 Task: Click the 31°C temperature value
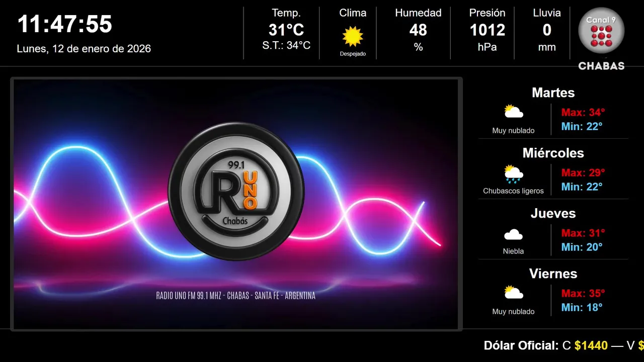(286, 30)
